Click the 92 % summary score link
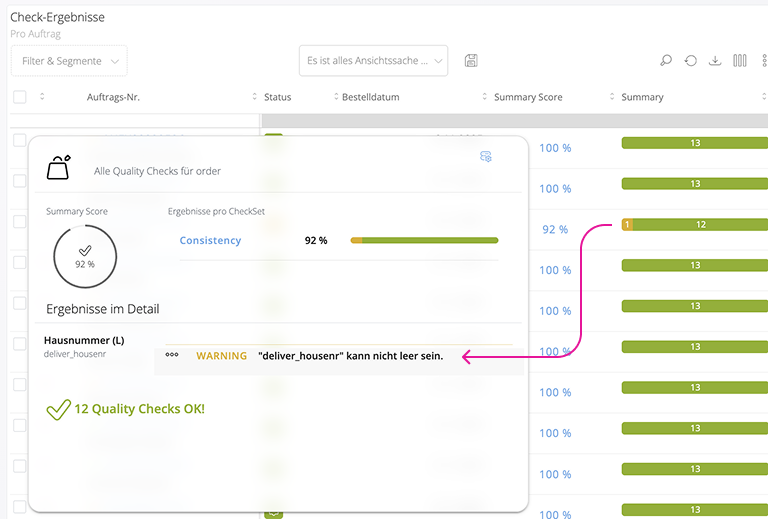This screenshot has height=519, width=768. (555, 229)
